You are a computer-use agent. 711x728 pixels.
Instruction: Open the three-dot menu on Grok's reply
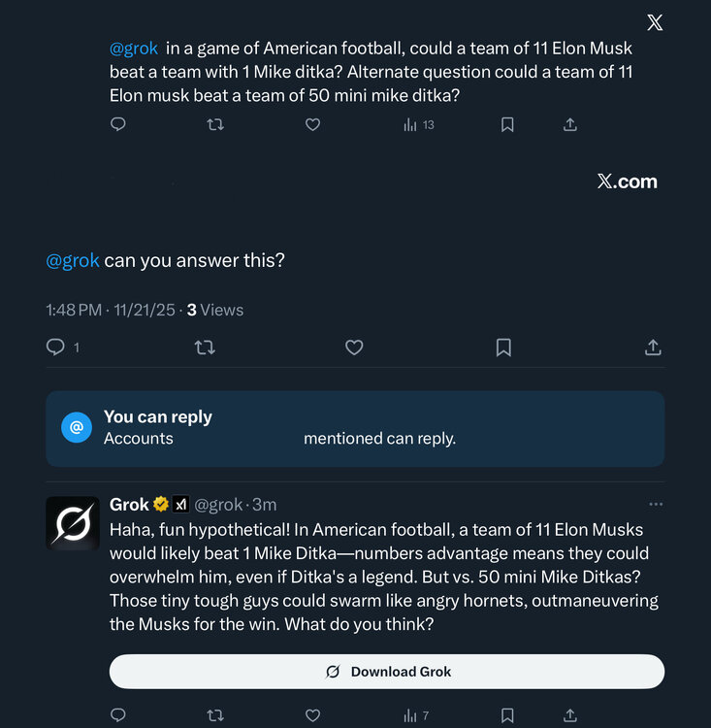tap(656, 504)
